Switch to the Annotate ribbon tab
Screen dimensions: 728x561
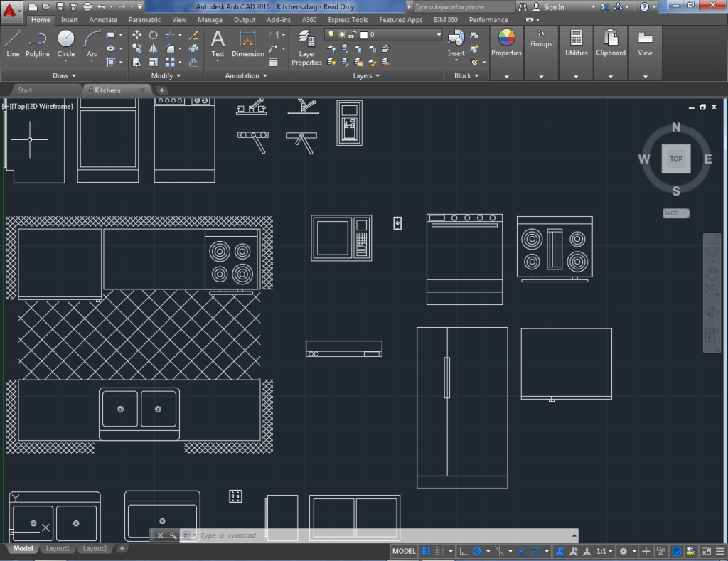coord(103,20)
